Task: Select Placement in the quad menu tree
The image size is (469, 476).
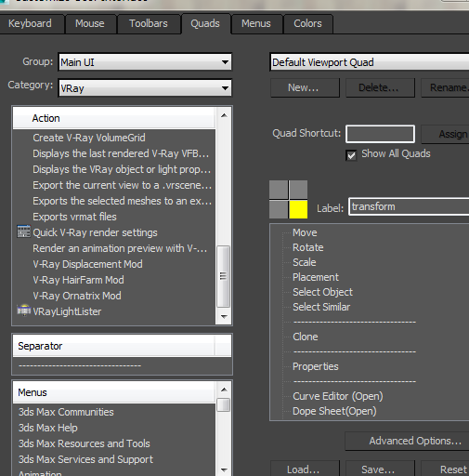Action: 316,277
